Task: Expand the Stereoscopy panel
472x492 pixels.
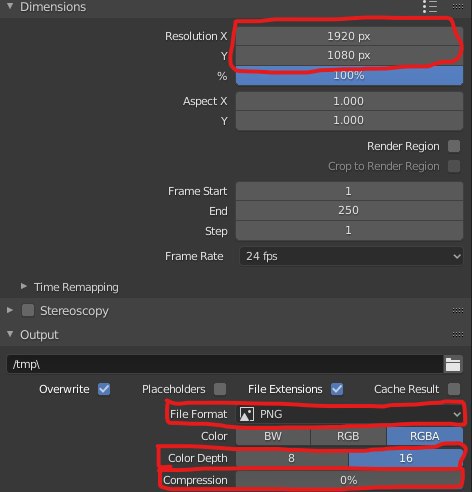Action: [10, 310]
